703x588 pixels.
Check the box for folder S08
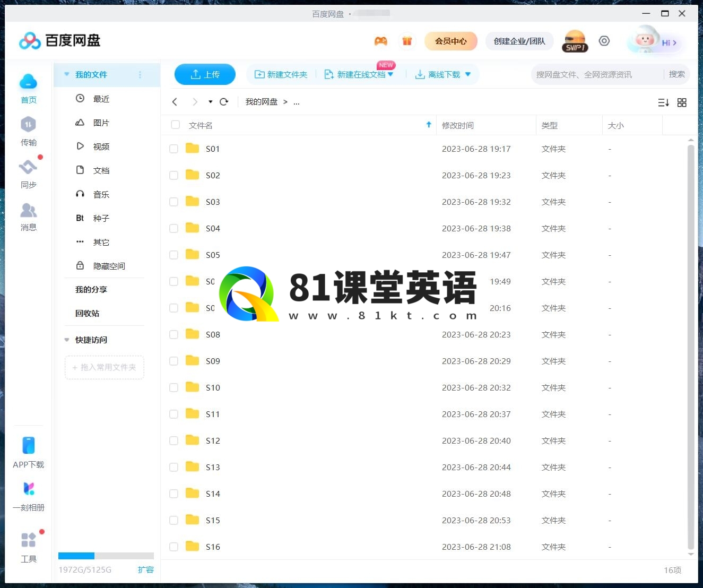point(173,335)
